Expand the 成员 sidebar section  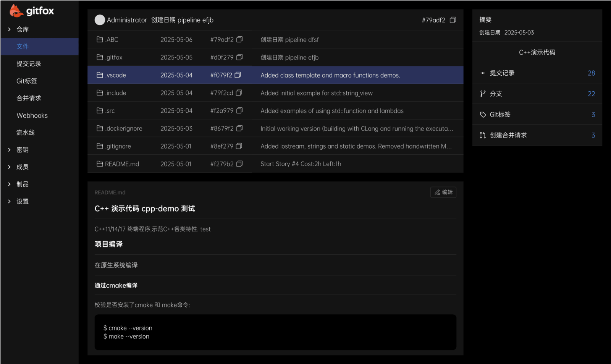coord(9,167)
